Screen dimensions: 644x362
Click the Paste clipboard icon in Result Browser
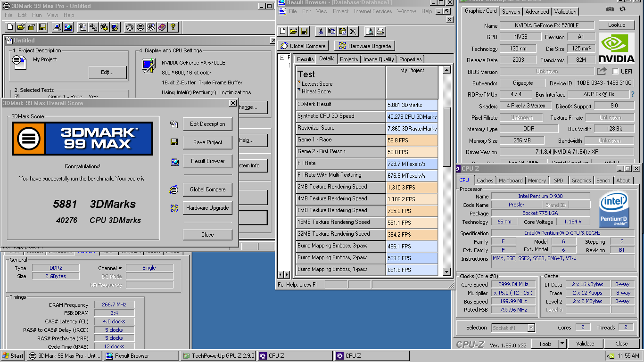(x=342, y=32)
